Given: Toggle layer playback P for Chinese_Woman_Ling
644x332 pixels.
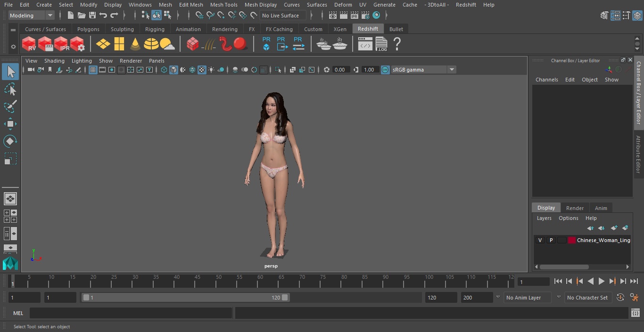Looking at the screenshot, I should 551,240.
